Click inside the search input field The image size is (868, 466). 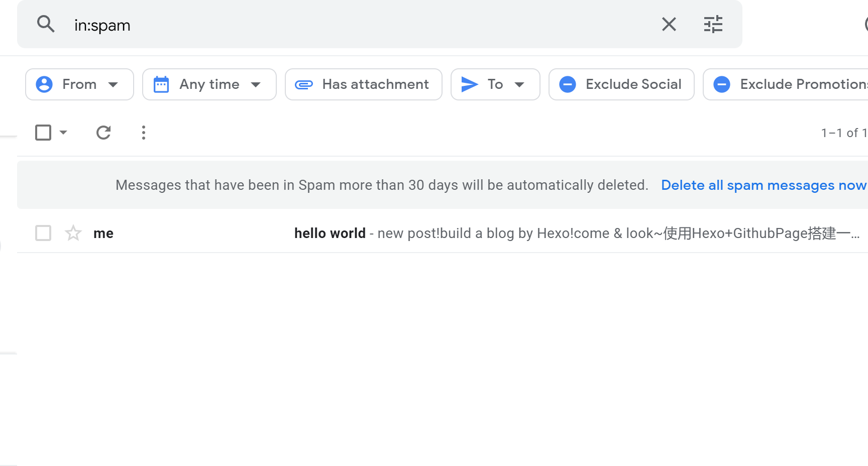tap(301, 24)
